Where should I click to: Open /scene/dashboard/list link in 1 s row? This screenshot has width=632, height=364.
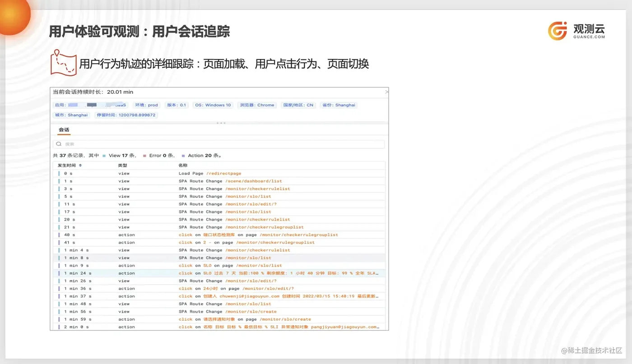(254, 181)
